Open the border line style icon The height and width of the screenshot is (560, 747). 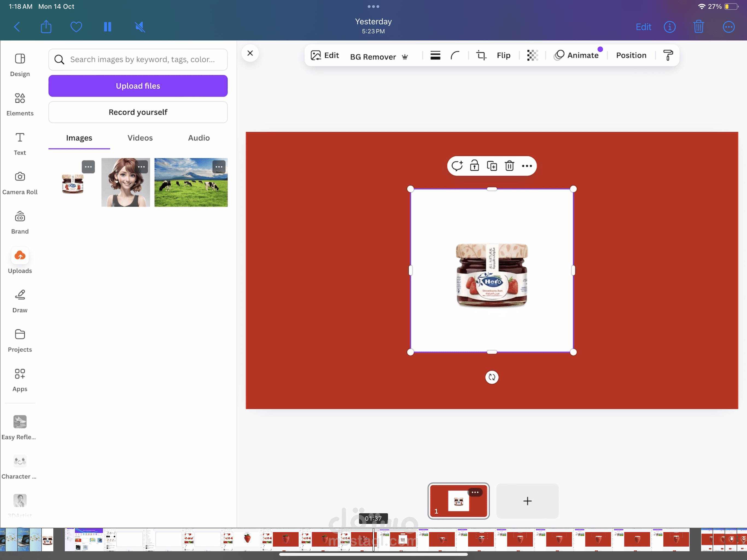pos(435,56)
